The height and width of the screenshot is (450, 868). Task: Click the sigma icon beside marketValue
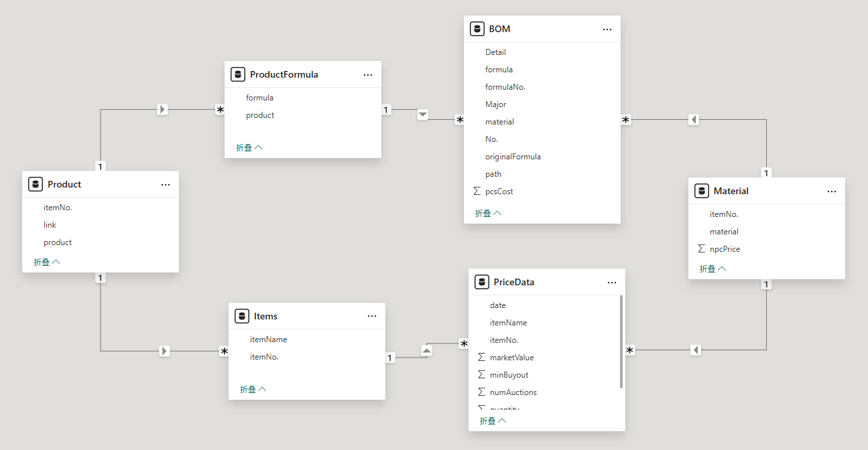click(x=482, y=358)
